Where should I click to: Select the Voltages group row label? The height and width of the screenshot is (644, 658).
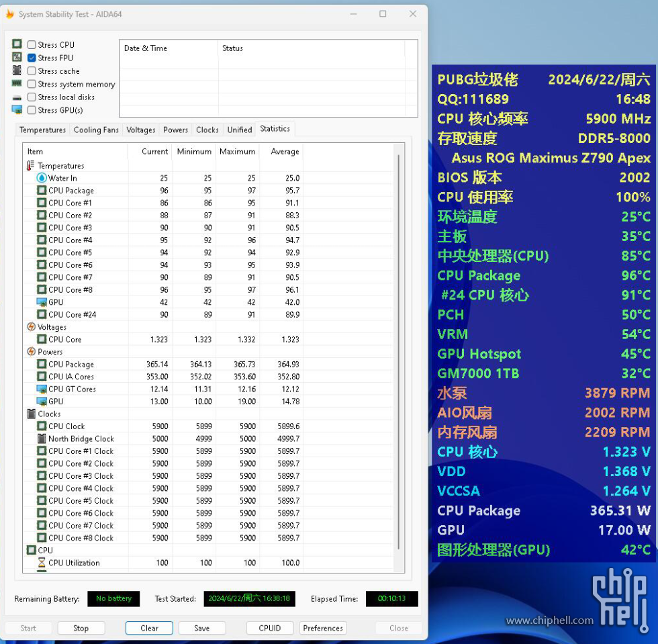click(52, 326)
